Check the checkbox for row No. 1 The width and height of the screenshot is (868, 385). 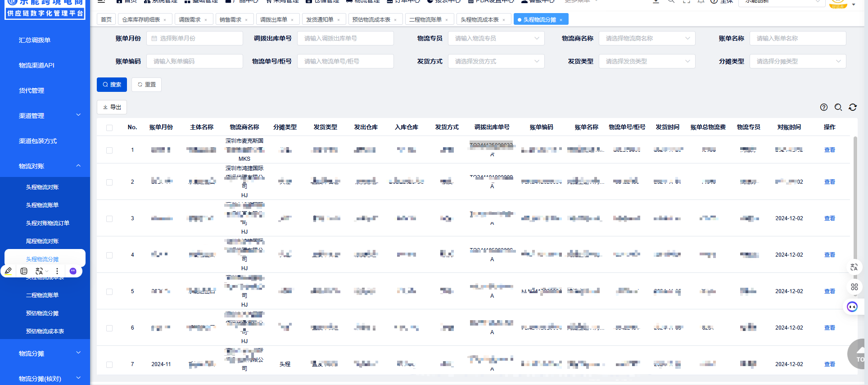(109, 150)
